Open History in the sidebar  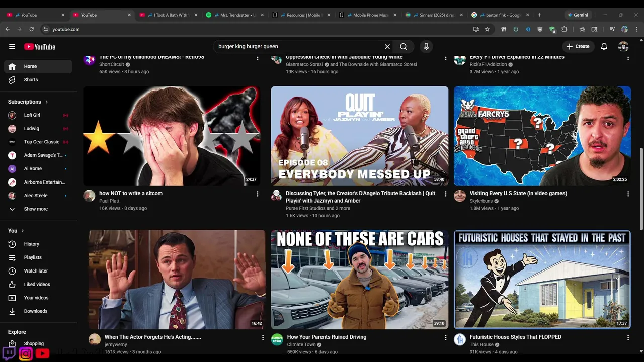pyautogui.click(x=39, y=244)
